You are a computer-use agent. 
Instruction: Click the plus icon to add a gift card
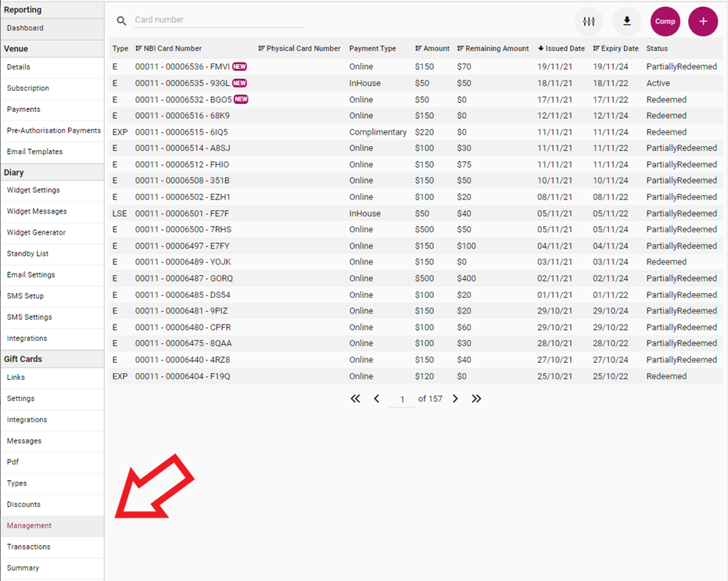pyautogui.click(x=702, y=21)
